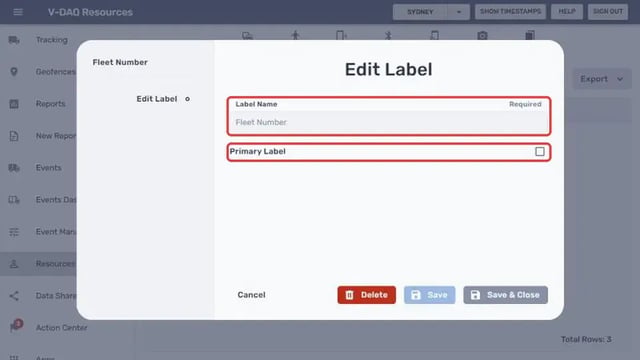Open the Event Manager sliders icon
The image size is (640, 360).
coord(14,232)
